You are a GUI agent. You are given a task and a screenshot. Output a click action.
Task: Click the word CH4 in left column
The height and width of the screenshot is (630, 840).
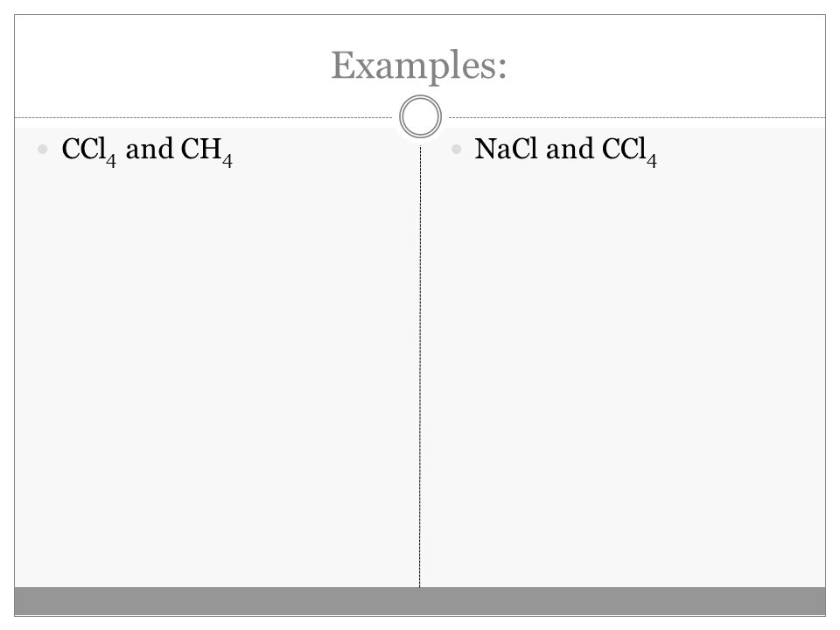tap(206, 151)
